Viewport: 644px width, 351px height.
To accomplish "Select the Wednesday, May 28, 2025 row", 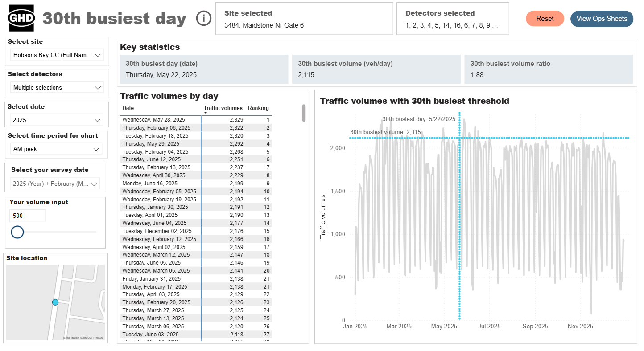I will (196, 120).
